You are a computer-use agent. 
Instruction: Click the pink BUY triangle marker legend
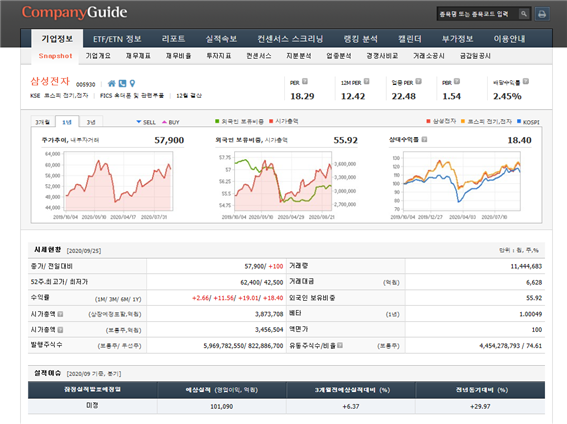coord(165,122)
